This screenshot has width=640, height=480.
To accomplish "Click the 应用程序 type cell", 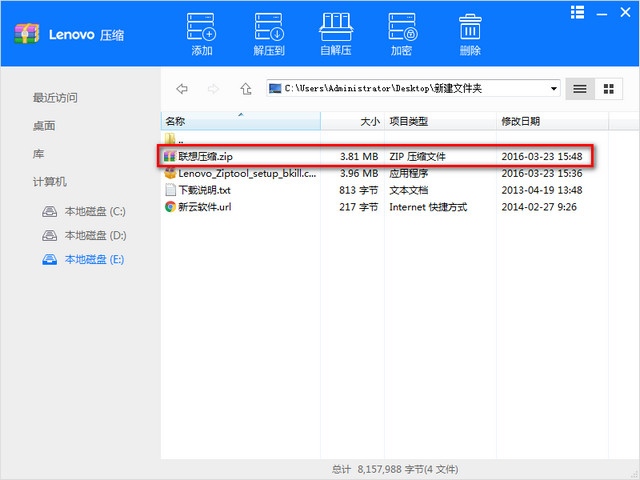I will [x=409, y=173].
